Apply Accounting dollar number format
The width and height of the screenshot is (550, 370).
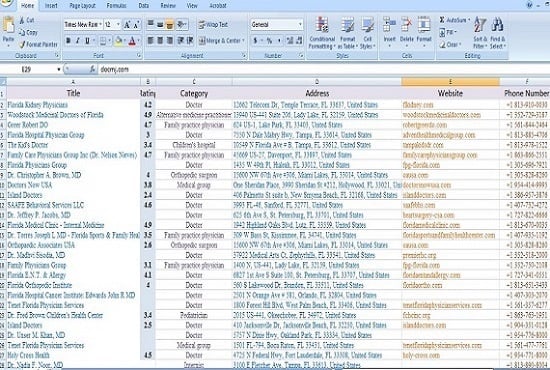(255, 41)
